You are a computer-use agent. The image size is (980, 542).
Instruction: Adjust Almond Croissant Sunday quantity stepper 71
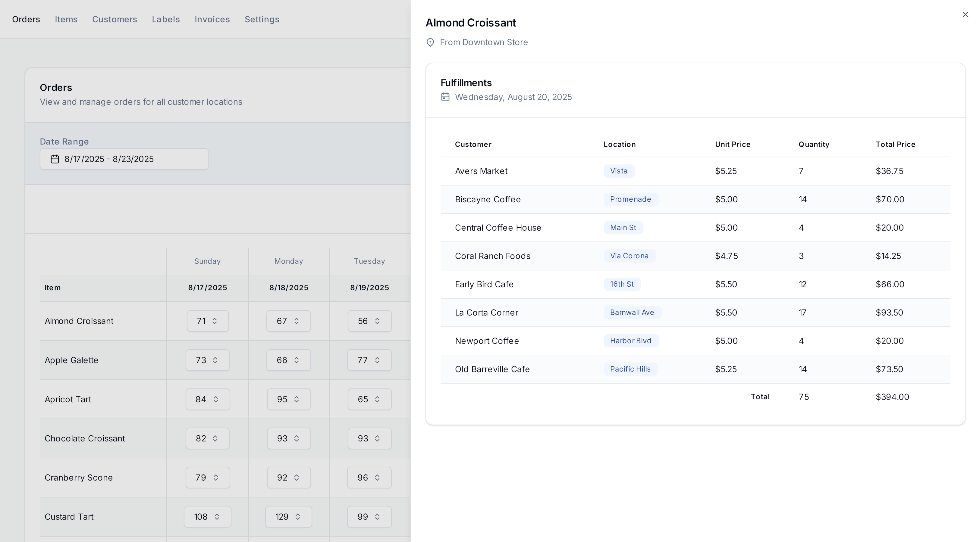[208, 321]
